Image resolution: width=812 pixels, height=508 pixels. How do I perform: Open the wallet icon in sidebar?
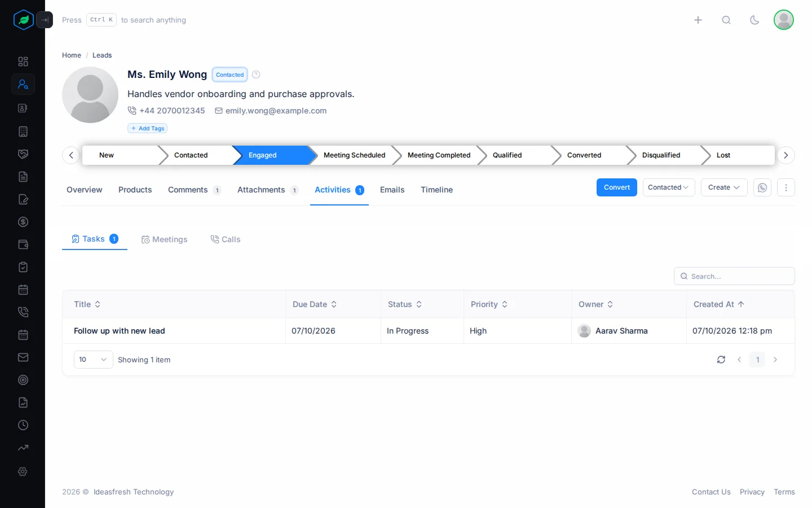point(23,244)
